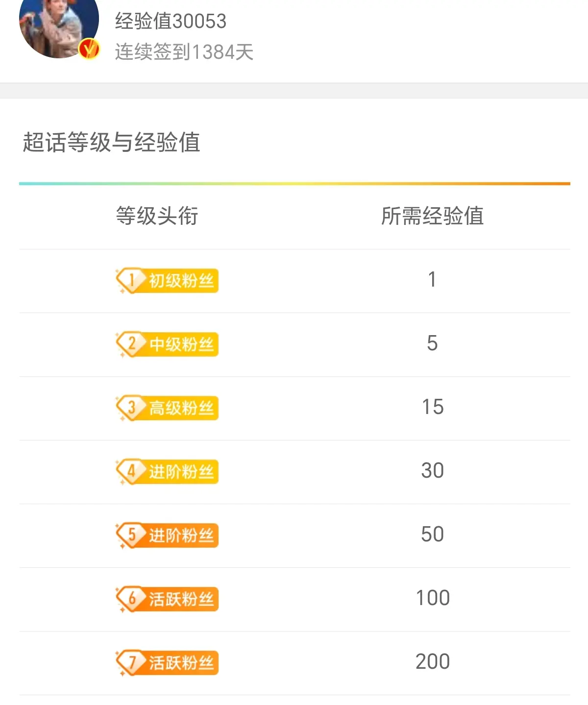This screenshot has width=588, height=705.
Task: Tap the required experience value 1
Action: tap(432, 280)
